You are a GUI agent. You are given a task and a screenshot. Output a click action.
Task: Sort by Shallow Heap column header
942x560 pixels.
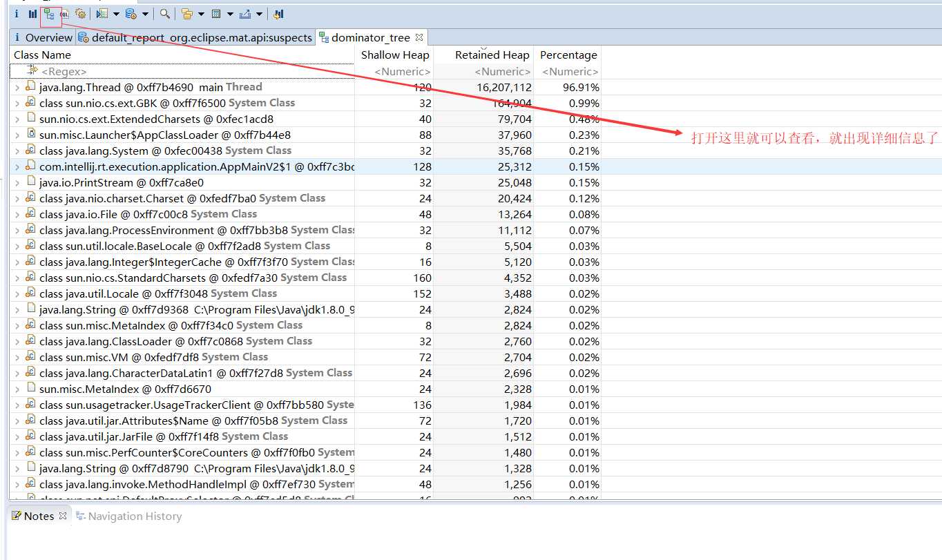click(x=394, y=55)
